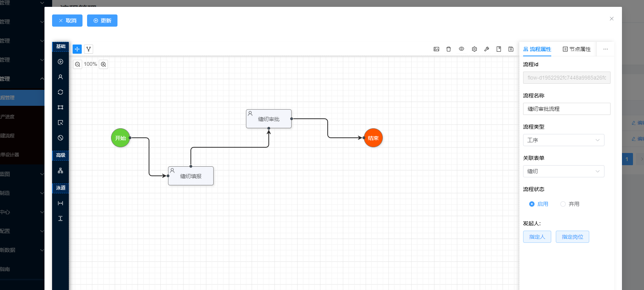Open the 指南 sidebar item
Screen dimensions: 644x290
(22, 269)
